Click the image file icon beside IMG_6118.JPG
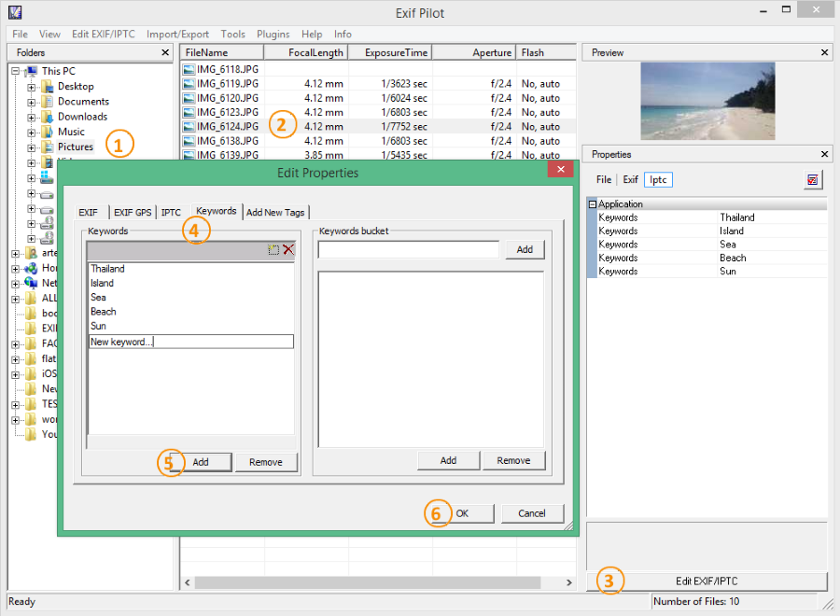840x616 pixels. point(189,69)
